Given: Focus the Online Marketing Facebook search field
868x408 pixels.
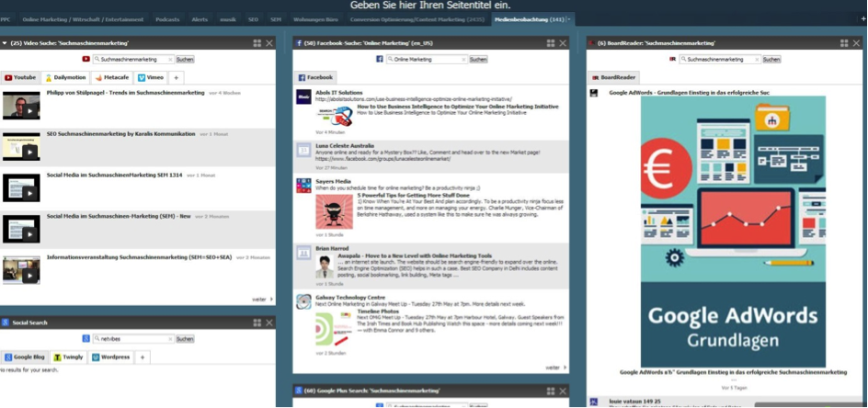Looking at the screenshot, I should click(427, 59).
